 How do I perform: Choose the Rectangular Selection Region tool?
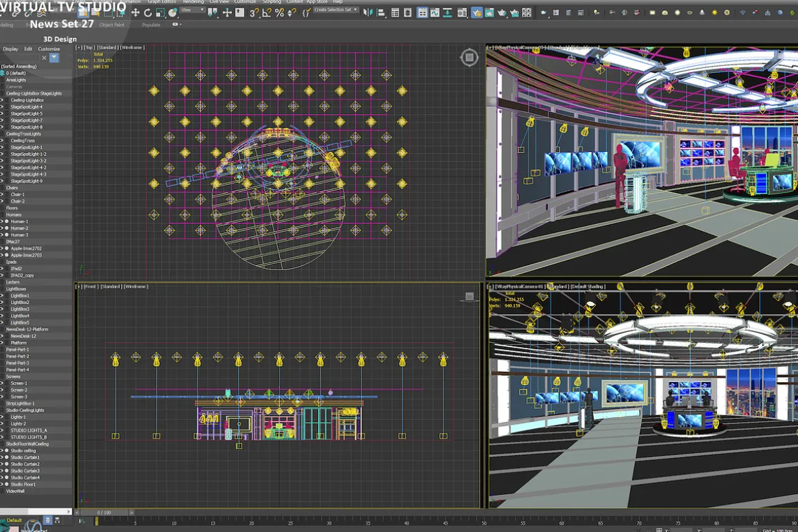pyautogui.click(x=109, y=12)
